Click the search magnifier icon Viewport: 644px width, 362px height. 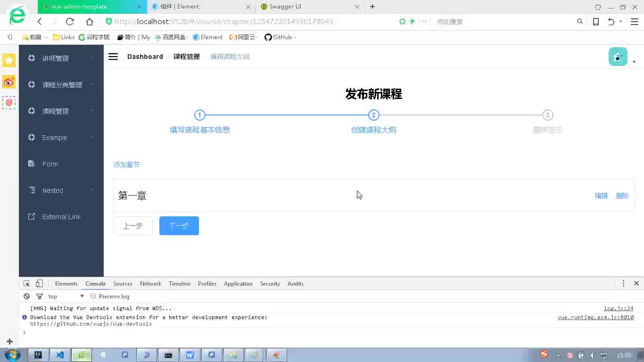click(580, 22)
